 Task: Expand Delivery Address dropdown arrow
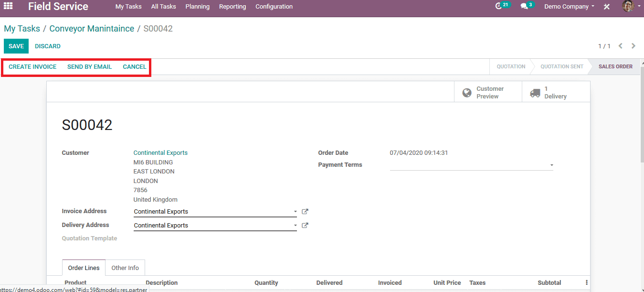click(296, 226)
